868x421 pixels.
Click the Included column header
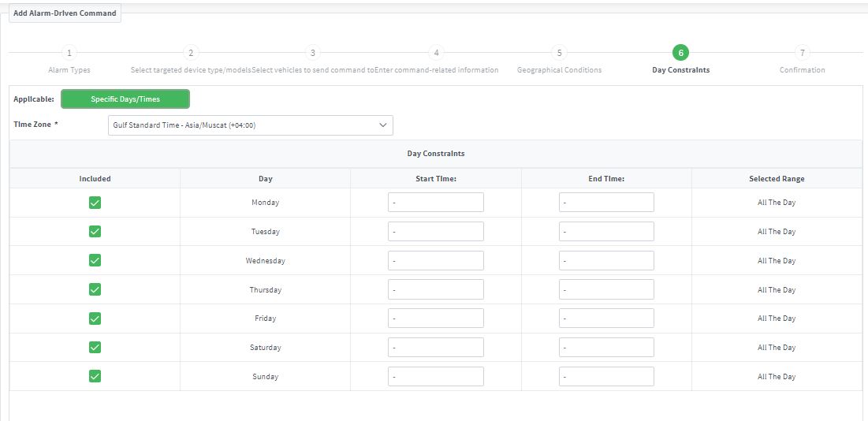(x=95, y=179)
